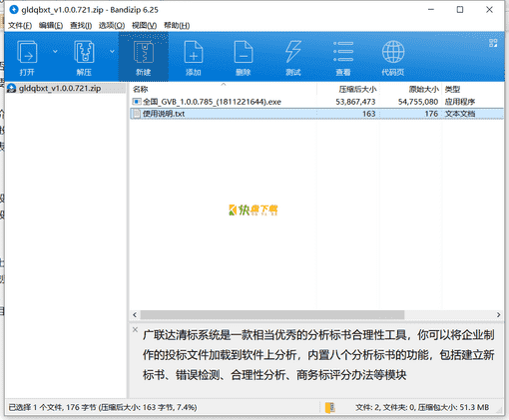The image size is (509, 420).
Task: Minimize the Bandizip window
Action: coord(431,10)
